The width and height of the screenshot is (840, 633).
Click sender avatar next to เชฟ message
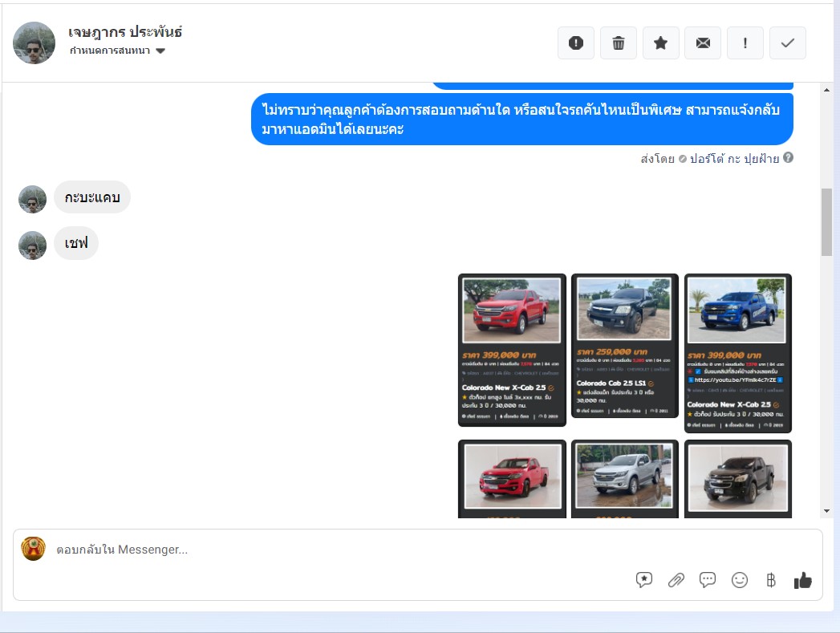(x=32, y=245)
